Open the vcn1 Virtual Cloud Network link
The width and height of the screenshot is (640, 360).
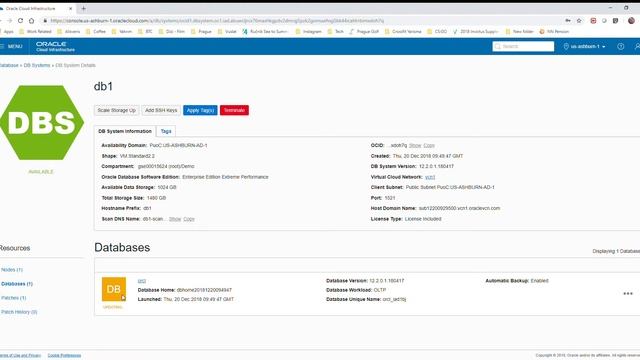tap(430, 177)
